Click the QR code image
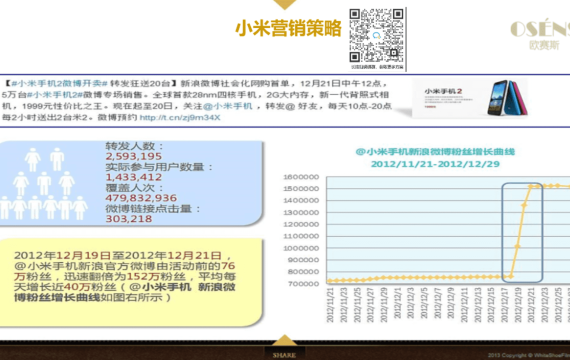Viewport: 570px width, 360px height. pos(377,36)
